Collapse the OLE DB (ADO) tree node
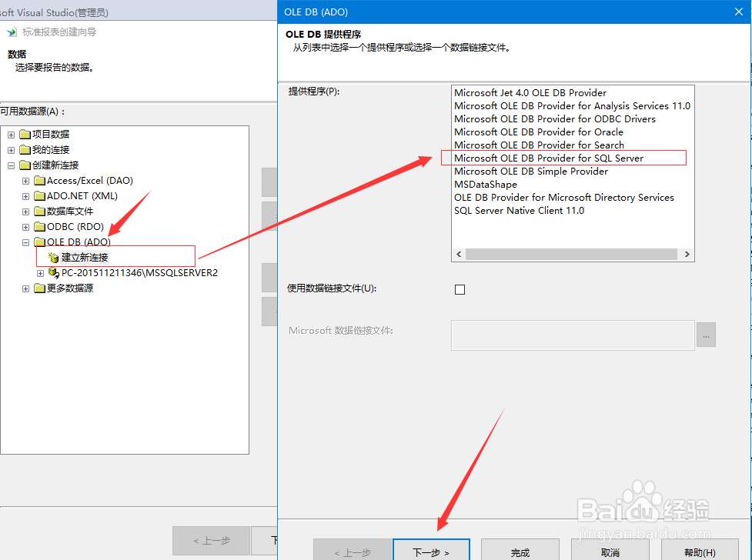Screen dimensions: 752x560 coord(25,242)
